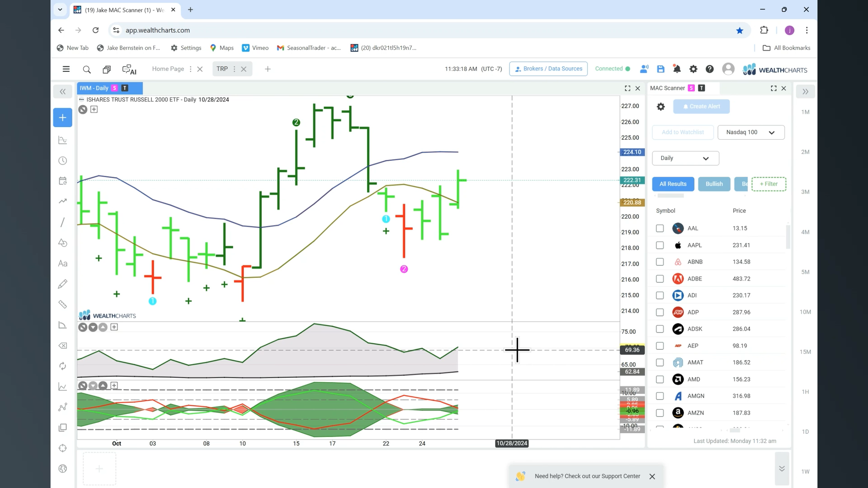Show Bullish results filter
Image resolution: width=868 pixels, height=488 pixels.
click(x=714, y=184)
